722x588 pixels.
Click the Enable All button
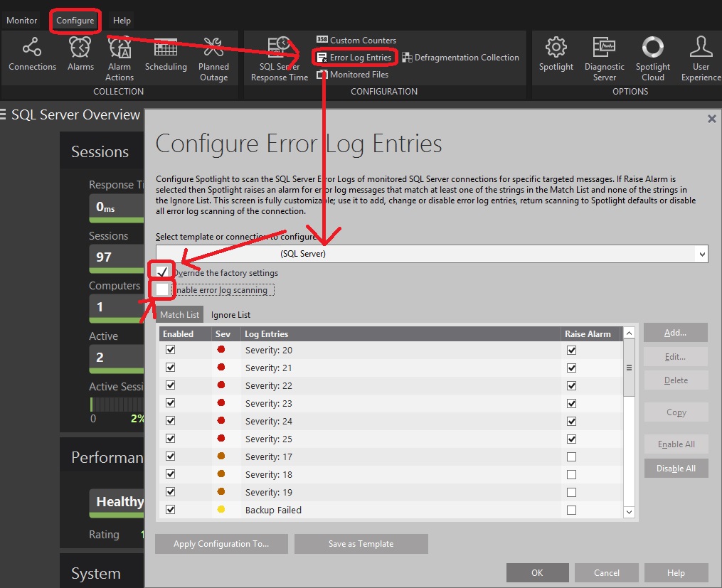pyautogui.click(x=676, y=444)
